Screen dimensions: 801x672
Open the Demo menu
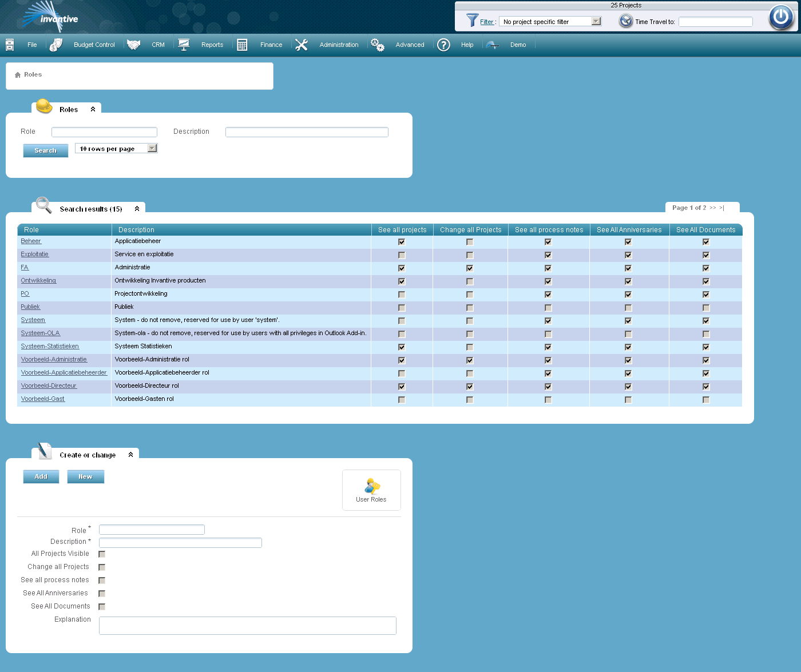click(x=518, y=45)
